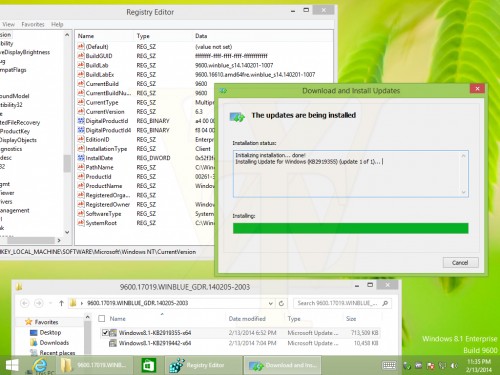Open the address bar history dropdown
The height and width of the screenshot is (375, 500).
(x=270, y=303)
